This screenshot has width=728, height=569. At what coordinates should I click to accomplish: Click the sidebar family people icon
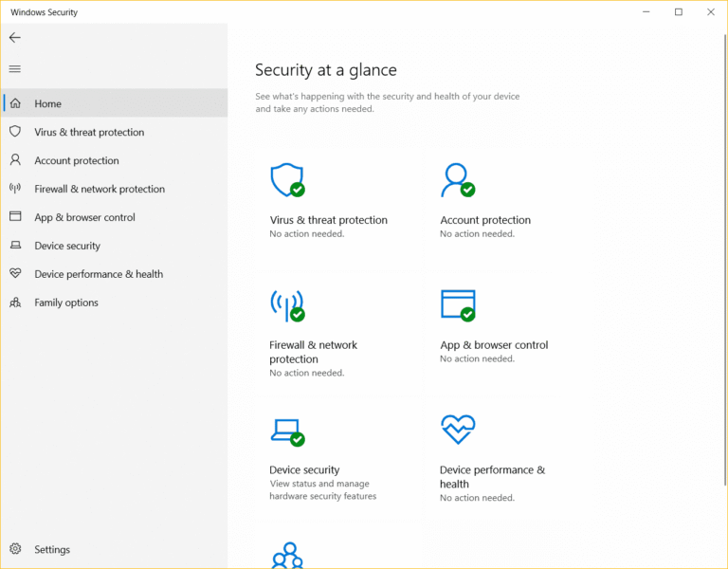click(x=15, y=303)
